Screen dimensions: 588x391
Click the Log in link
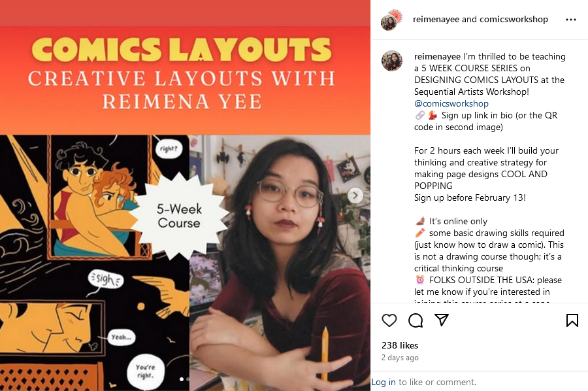(384, 382)
